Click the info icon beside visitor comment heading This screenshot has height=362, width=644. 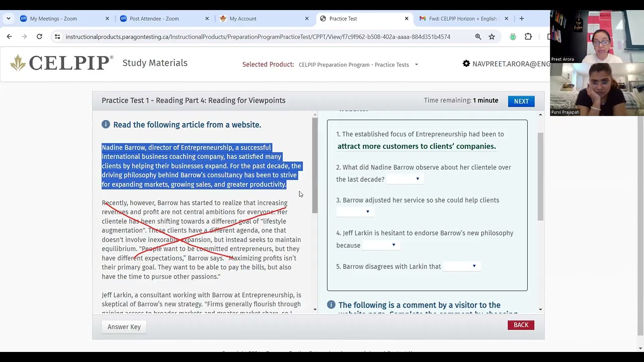click(x=331, y=305)
